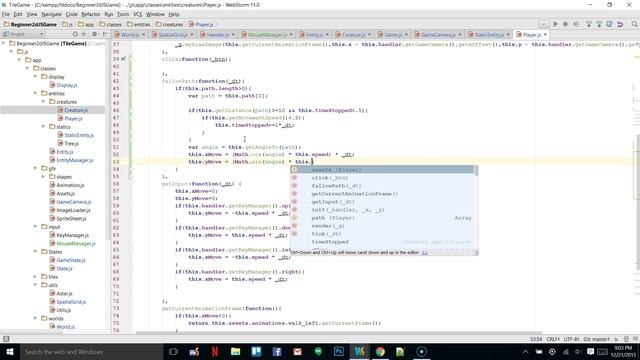Image resolution: width=640 pixels, height=360 pixels.
Task: Open Photoshop from the Windows taskbar
Action: coord(338,351)
